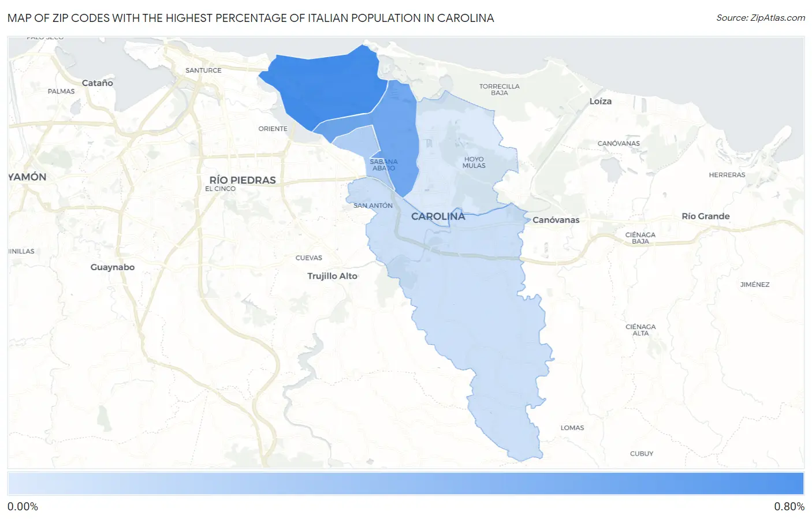Click the SABANA ABAJO label
The image size is (812, 519).
coord(384,165)
